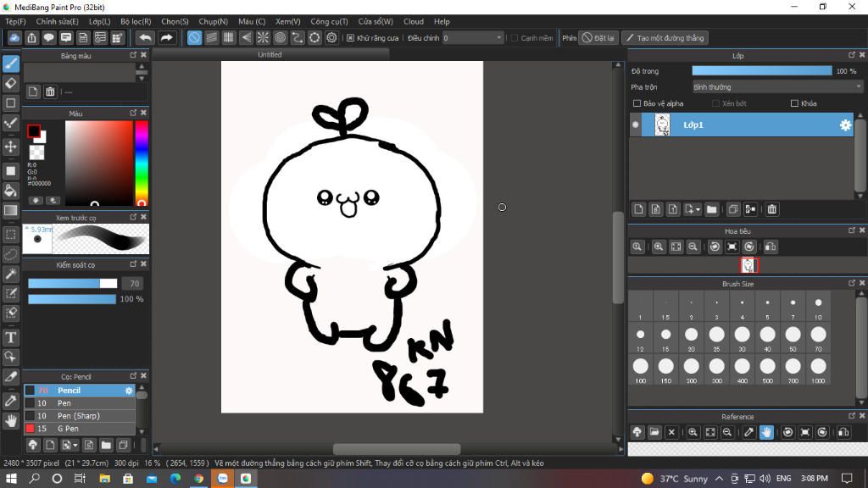Click the Navigator canvas thumbnail

[x=748, y=265]
